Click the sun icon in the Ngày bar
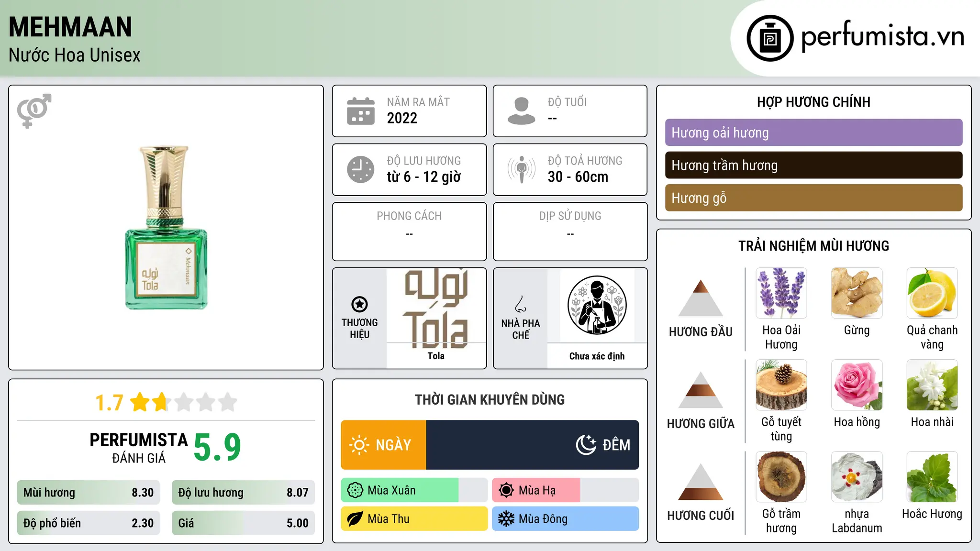Screen dimensions: 980x551 (x=359, y=445)
